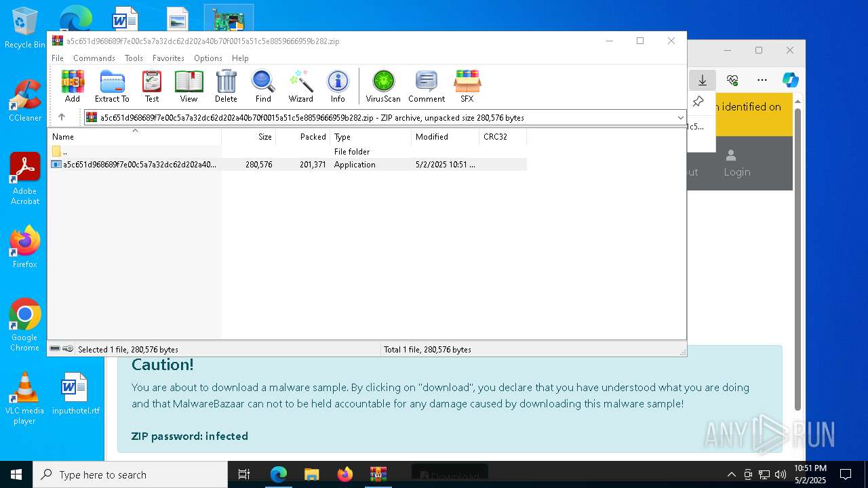868x488 pixels.
Task: Open Copilot icon in Edge
Action: click(791, 80)
